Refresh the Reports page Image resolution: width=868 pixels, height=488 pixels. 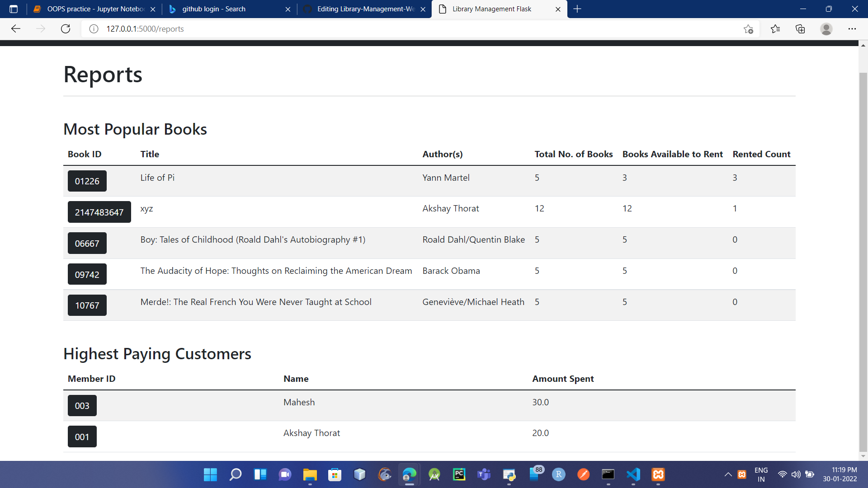(x=65, y=28)
